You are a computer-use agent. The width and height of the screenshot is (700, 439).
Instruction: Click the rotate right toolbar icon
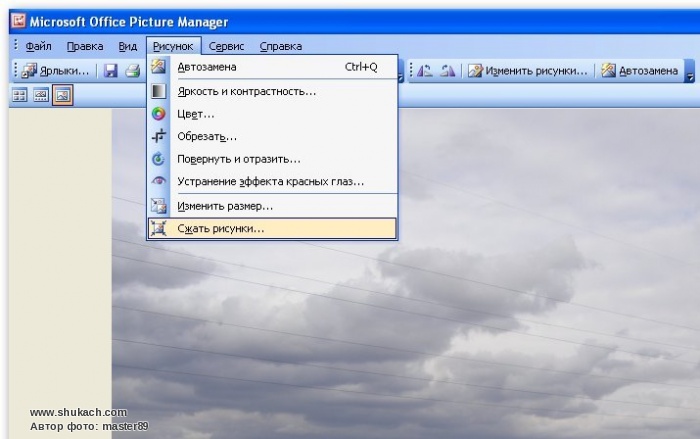tap(447, 71)
